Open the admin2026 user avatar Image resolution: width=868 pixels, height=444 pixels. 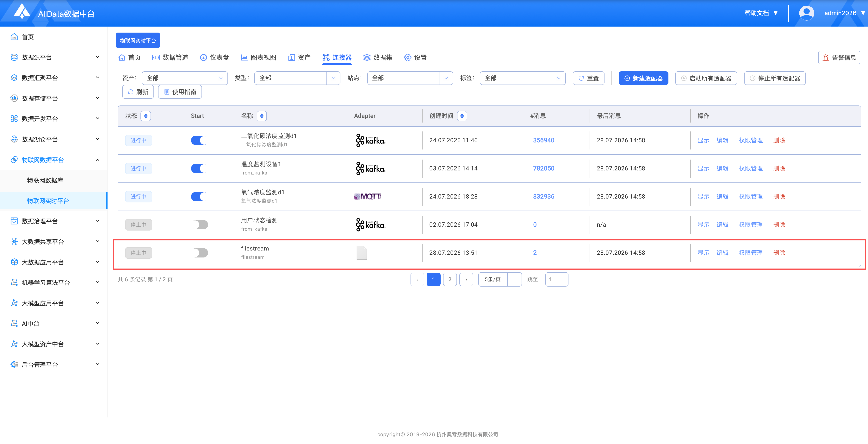(807, 13)
